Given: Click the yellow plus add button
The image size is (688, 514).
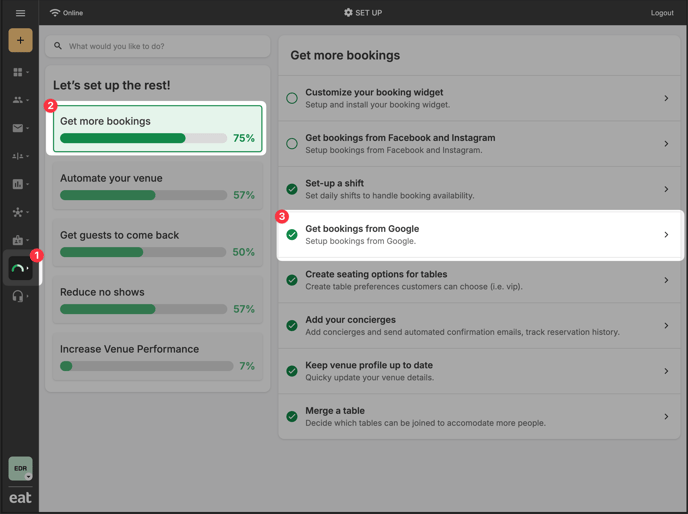Looking at the screenshot, I should coord(20,40).
